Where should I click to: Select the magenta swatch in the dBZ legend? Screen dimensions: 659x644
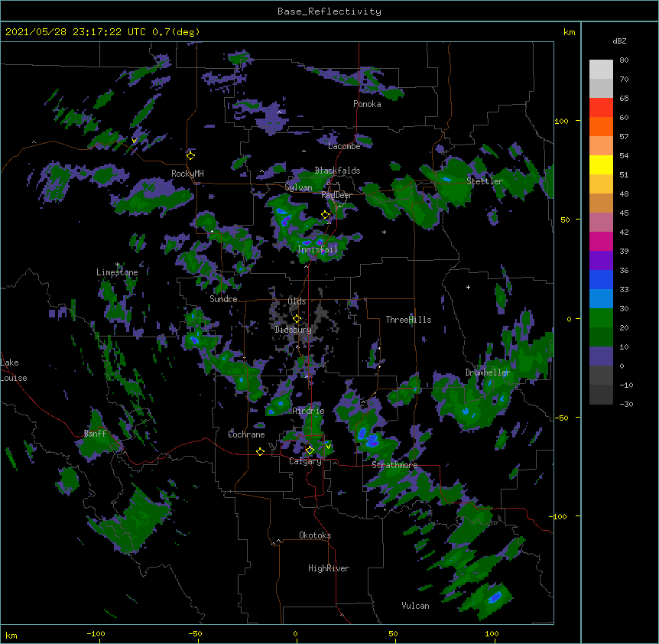(x=601, y=241)
